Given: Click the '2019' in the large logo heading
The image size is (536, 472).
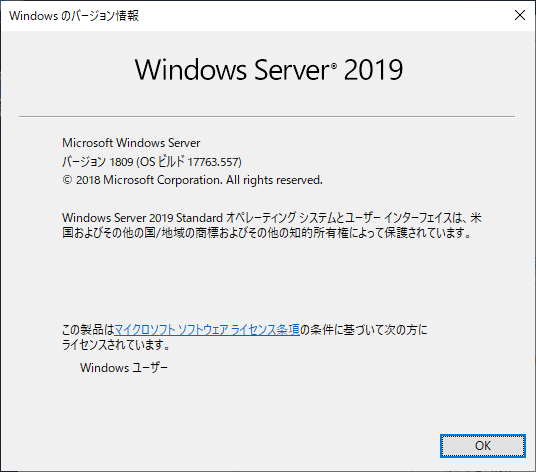Looking at the screenshot, I should coord(373,69).
